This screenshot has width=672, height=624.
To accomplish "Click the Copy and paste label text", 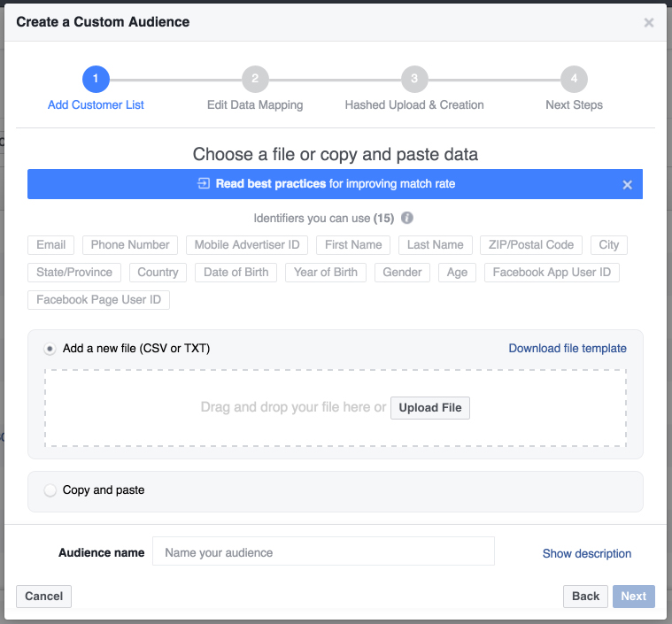I will coord(104,489).
